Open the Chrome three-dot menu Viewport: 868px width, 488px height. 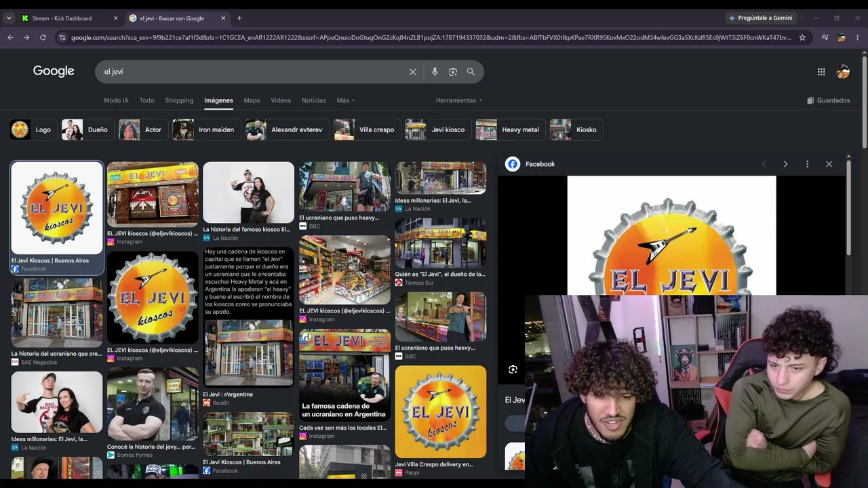pos(858,37)
